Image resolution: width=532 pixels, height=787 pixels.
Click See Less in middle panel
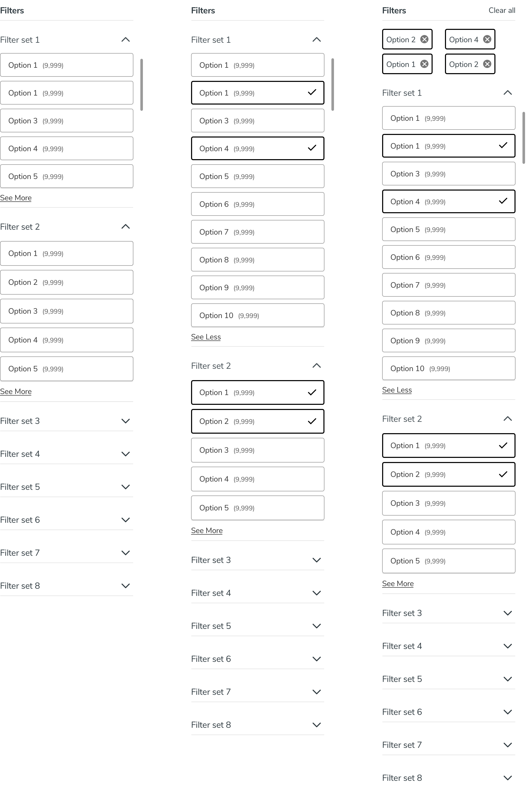tap(206, 337)
